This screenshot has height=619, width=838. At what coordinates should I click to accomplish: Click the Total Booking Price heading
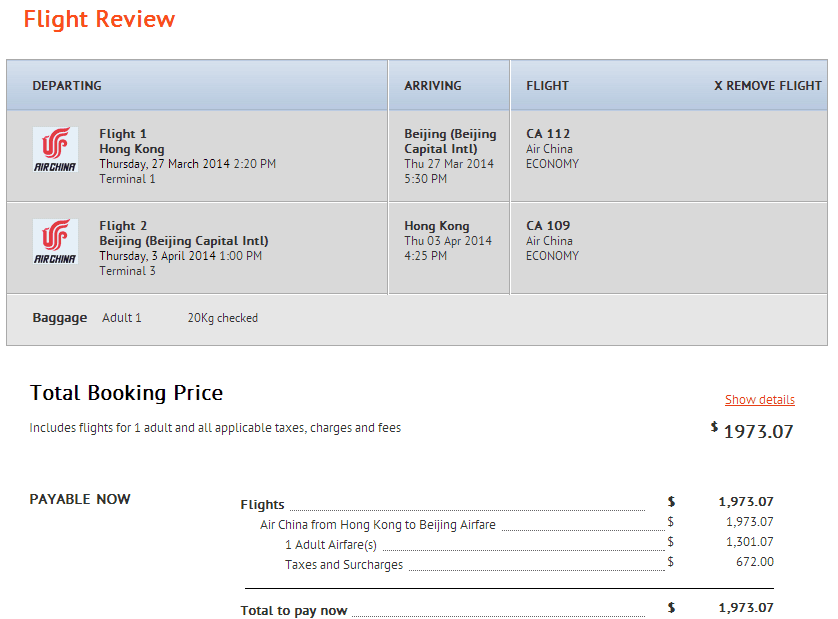pos(126,393)
